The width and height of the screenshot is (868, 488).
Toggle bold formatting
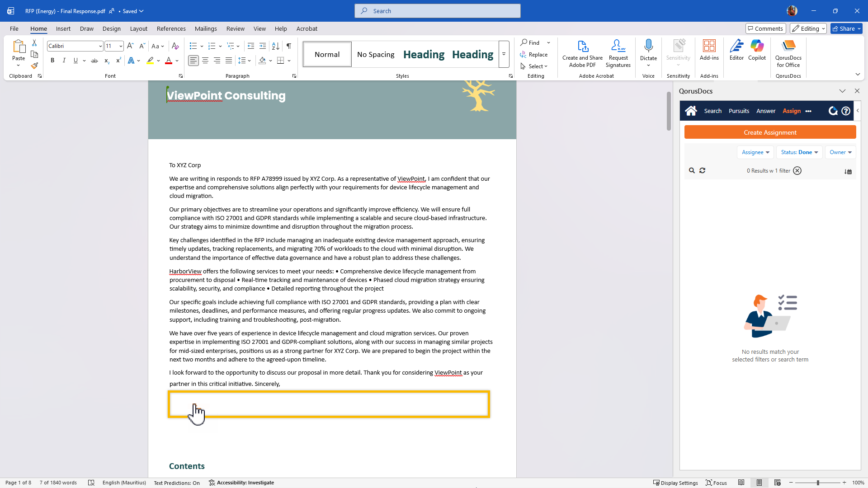pyautogui.click(x=52, y=61)
